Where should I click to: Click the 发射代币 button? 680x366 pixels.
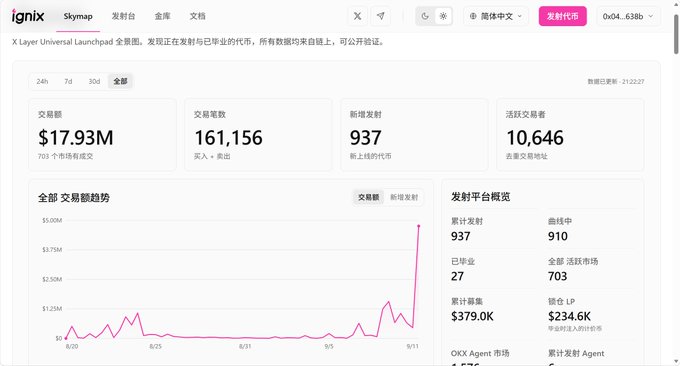click(562, 16)
